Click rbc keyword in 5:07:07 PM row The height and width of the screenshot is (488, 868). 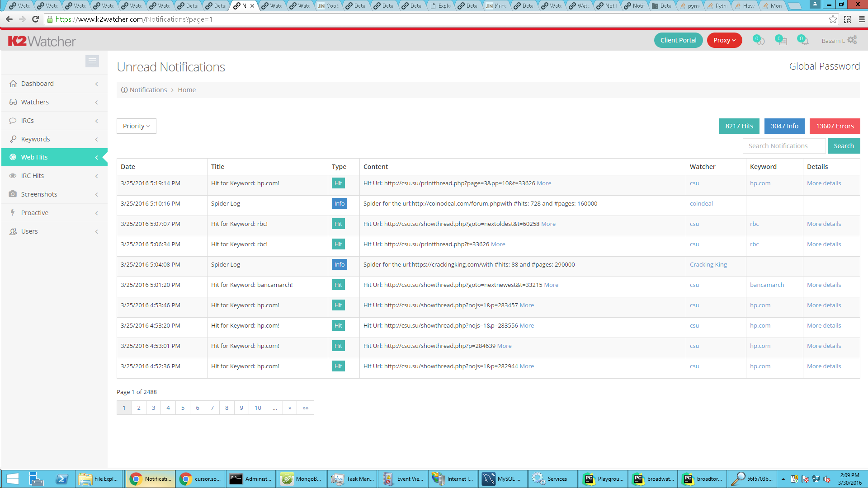coord(754,224)
